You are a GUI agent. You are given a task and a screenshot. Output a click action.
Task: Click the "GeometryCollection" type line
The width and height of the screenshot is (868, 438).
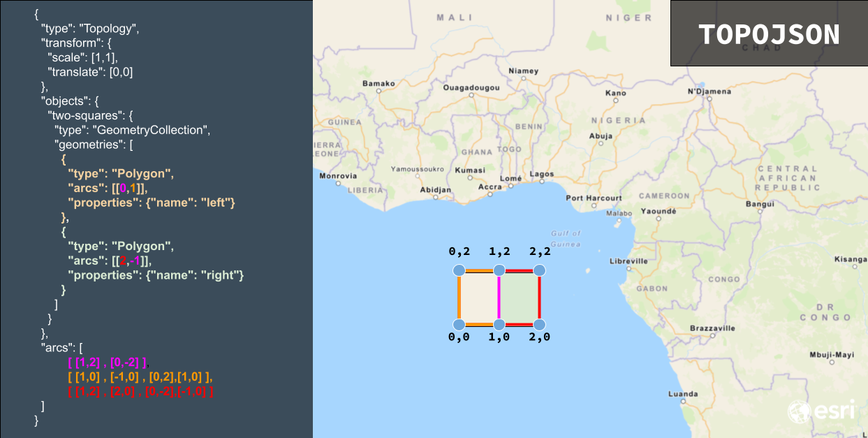[x=133, y=130]
